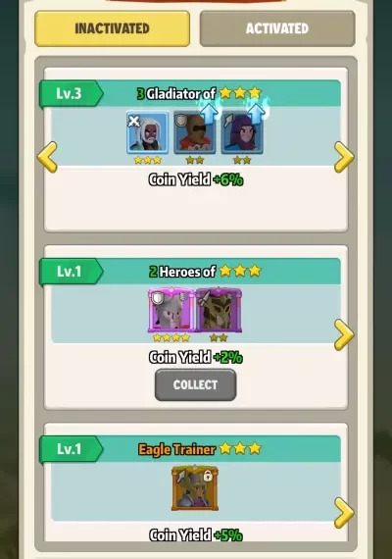The width and height of the screenshot is (392, 559).
Task: Tap the padlock icon on the Eagle Trainer
Action: pyautogui.click(x=208, y=476)
